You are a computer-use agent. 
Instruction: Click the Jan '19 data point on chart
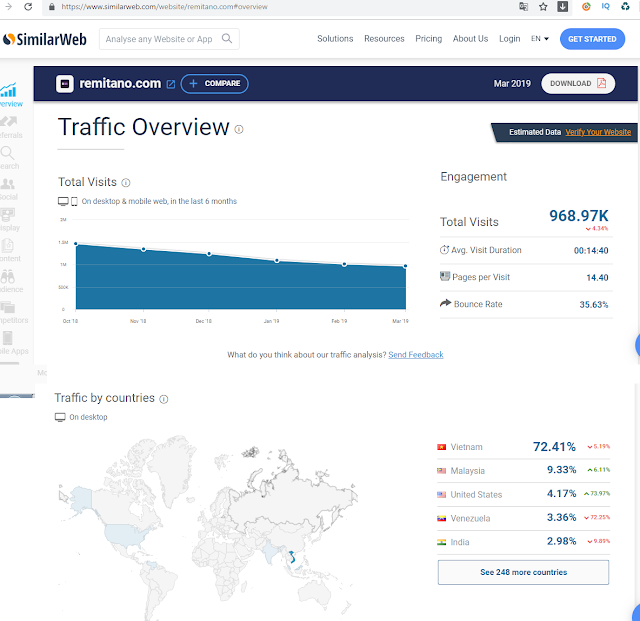coord(277,260)
